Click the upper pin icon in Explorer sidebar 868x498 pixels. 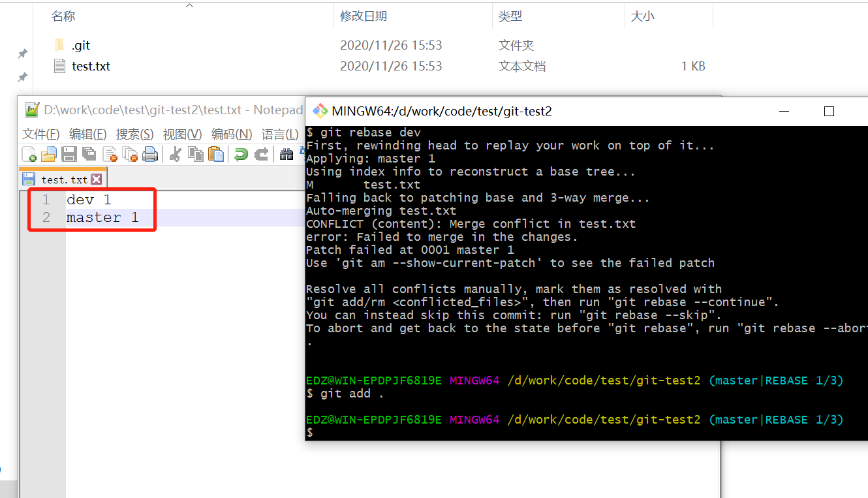point(22,54)
